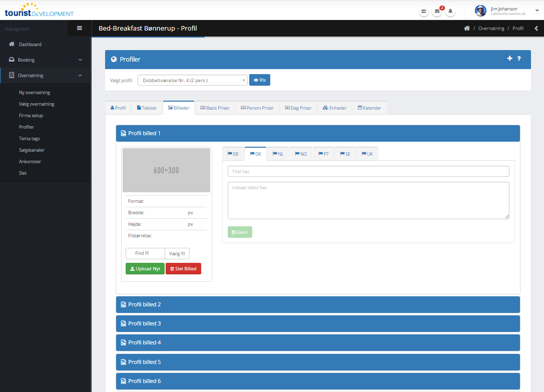This screenshot has width=544, height=392.
Task: Open the Jim Johanson user menu arrow
Action: (x=537, y=11)
